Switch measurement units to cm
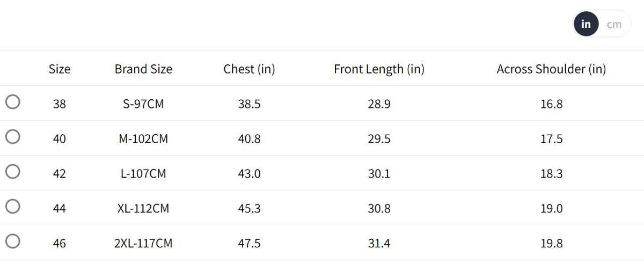The image size is (644, 271). tap(614, 24)
